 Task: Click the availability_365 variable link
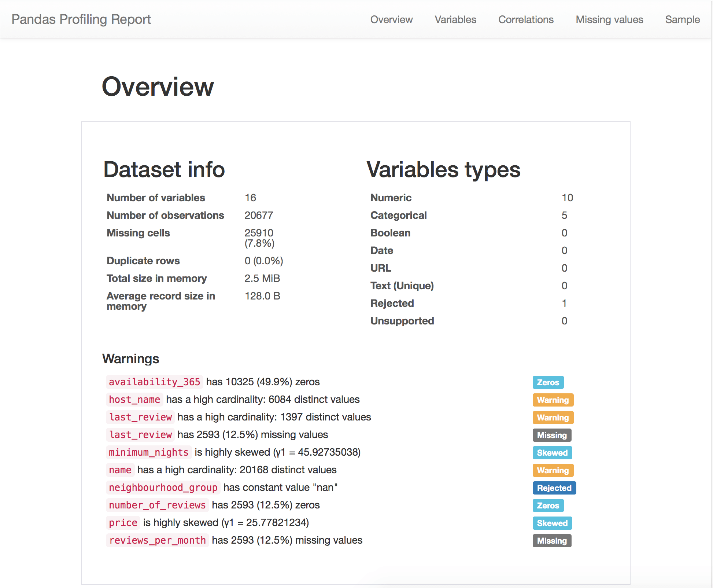point(154,382)
